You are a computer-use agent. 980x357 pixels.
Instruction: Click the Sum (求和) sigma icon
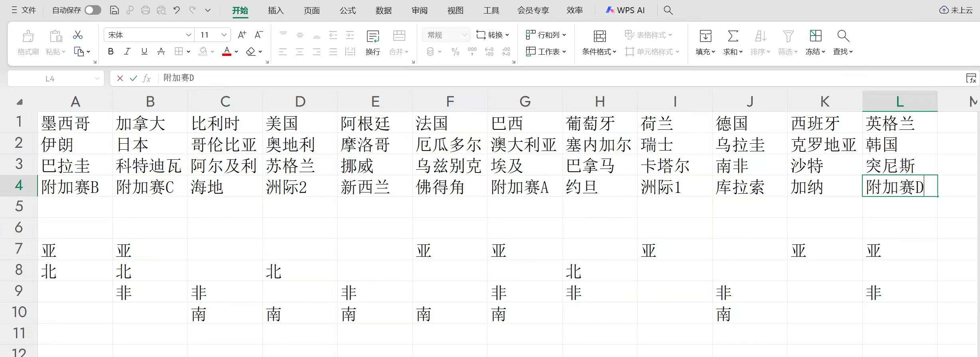[733, 36]
